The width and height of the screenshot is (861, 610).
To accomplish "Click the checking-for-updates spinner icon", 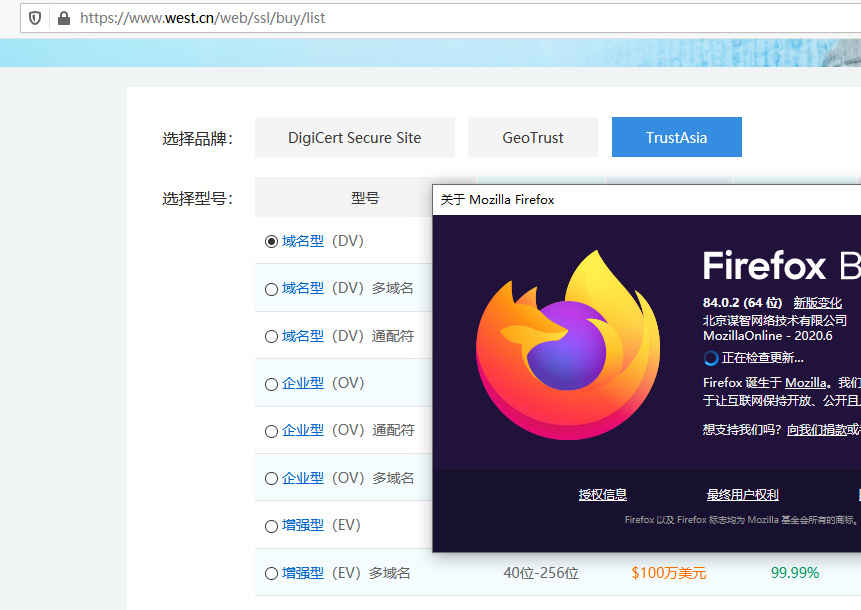I will tap(711, 358).
